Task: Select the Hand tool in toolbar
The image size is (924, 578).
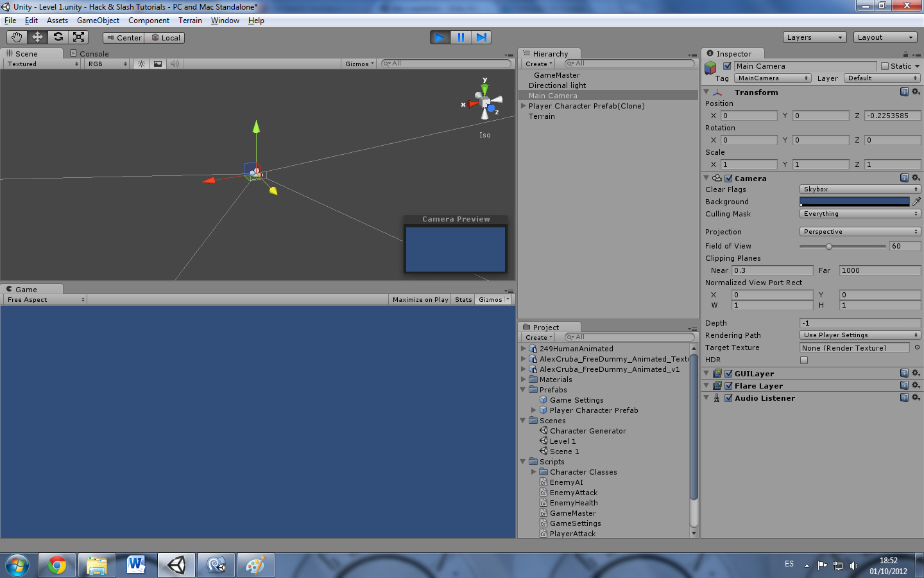Action: 17,37
